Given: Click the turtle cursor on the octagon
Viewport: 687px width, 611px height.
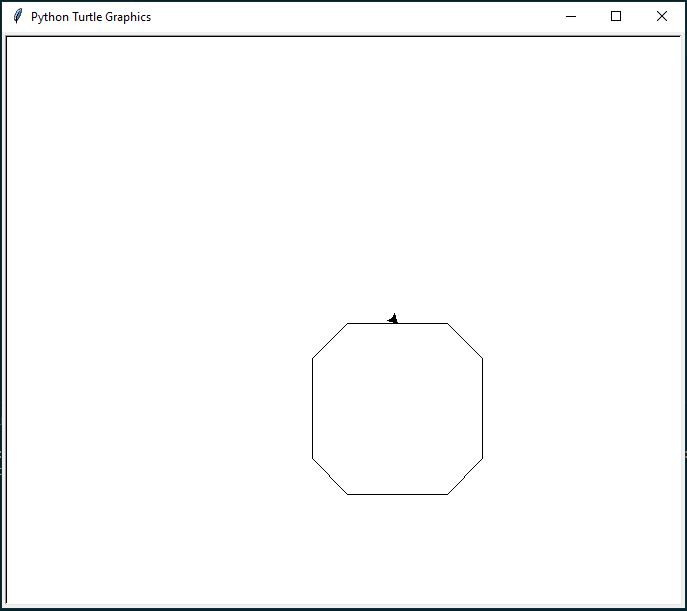Looking at the screenshot, I should click(393, 319).
